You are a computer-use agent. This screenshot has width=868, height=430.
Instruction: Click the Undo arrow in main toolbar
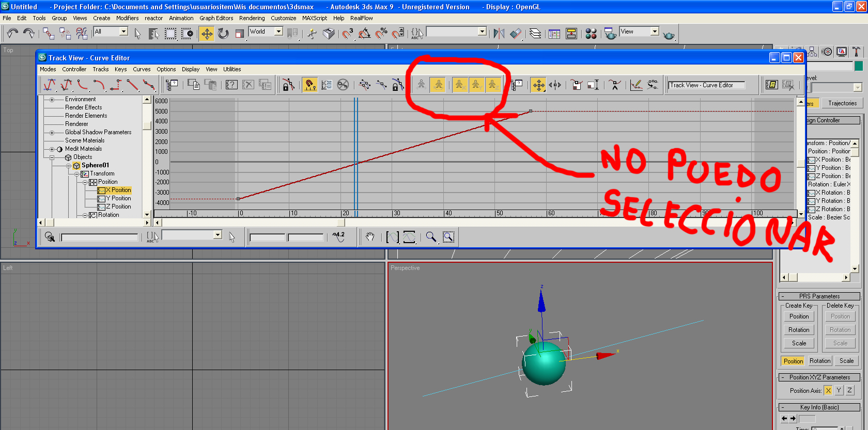click(x=12, y=34)
